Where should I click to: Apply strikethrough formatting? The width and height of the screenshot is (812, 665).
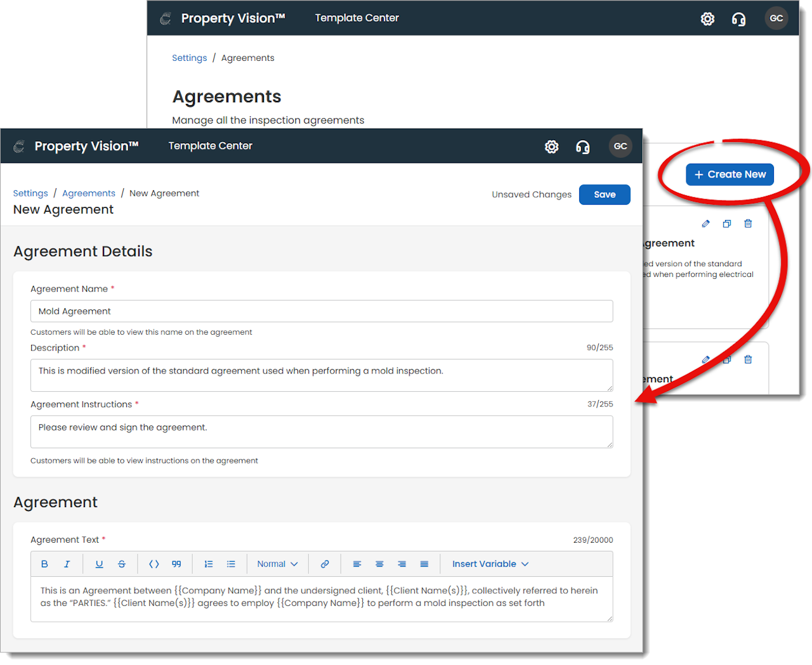pyautogui.click(x=122, y=564)
